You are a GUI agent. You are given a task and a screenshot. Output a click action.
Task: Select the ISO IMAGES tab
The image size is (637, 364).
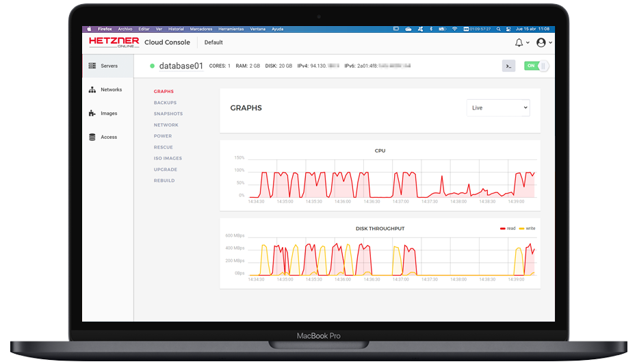click(168, 159)
